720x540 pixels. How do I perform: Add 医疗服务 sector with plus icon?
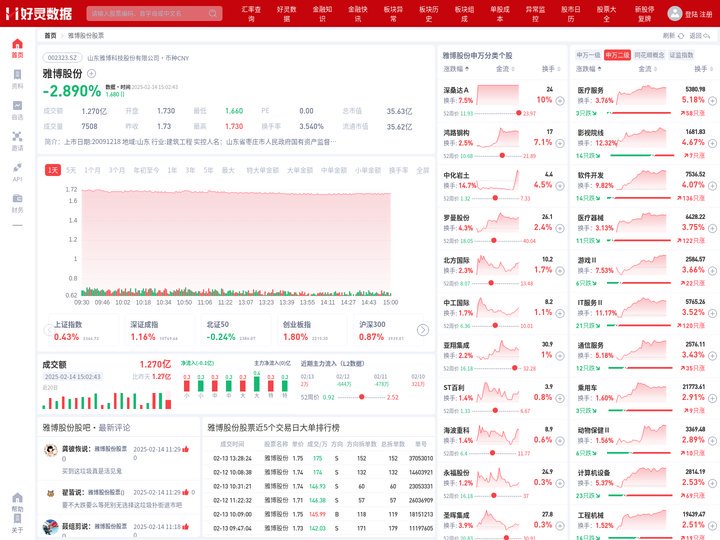[x=712, y=101]
